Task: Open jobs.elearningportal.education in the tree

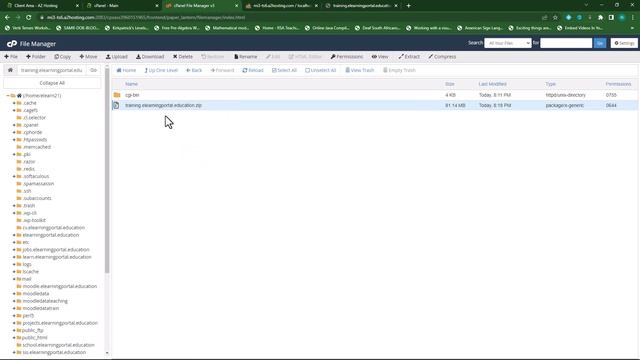Action: pyautogui.click(x=56, y=250)
